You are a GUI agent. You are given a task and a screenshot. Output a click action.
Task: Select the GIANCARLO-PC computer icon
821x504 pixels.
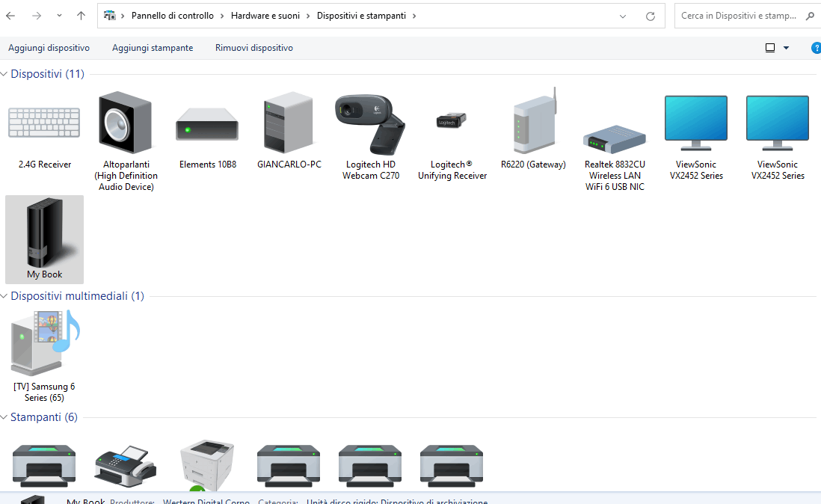[x=289, y=123]
